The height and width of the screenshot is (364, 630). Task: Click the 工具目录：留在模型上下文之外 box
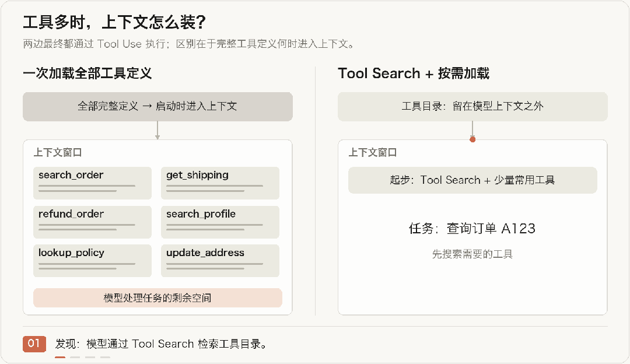click(x=473, y=107)
